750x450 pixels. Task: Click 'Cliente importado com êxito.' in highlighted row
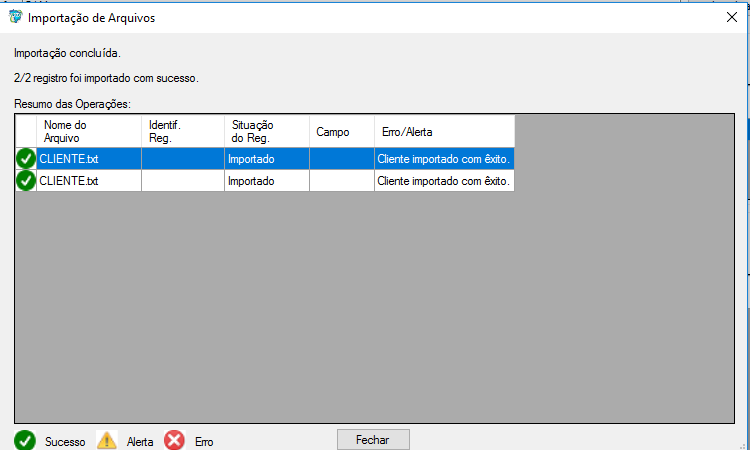click(444, 159)
